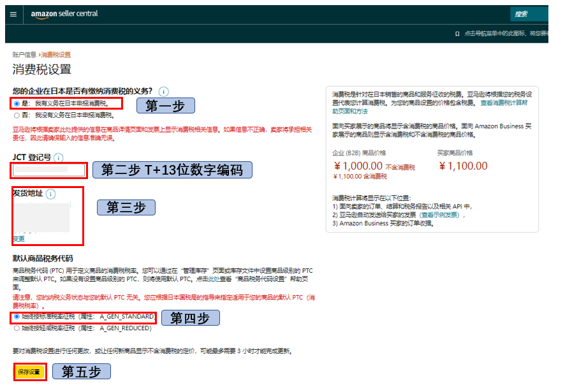Click the 搜索 search box in header

tap(529, 14)
